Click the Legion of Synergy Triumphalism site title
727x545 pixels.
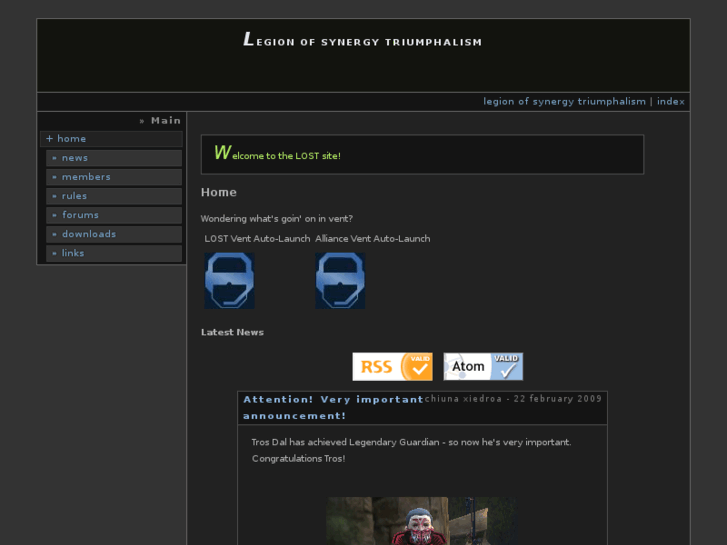tap(363, 40)
